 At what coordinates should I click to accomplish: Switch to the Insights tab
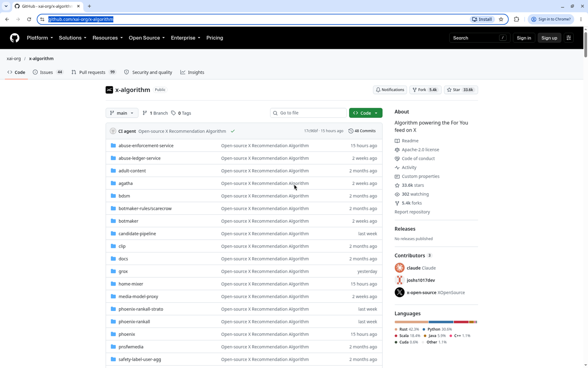(192, 72)
